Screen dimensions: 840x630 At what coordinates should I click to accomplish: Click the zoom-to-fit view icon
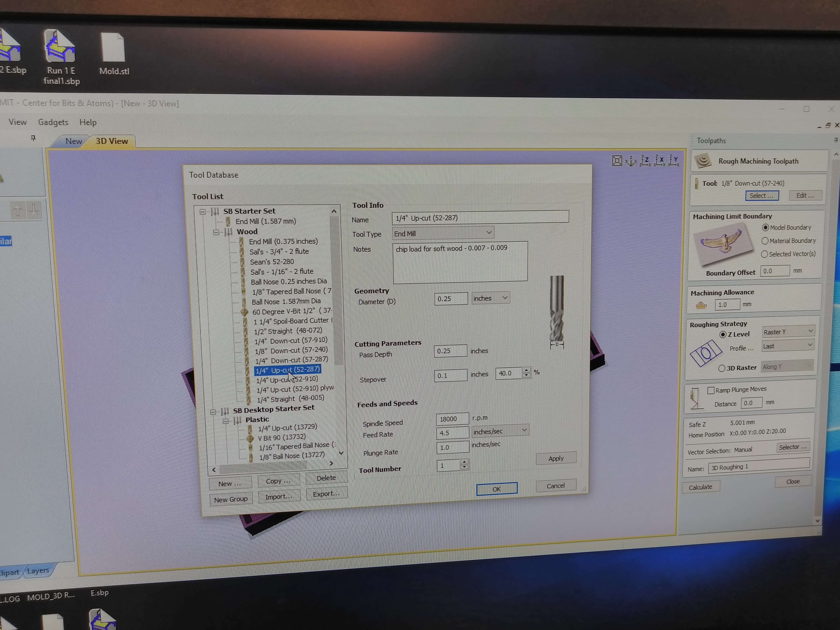[617, 161]
